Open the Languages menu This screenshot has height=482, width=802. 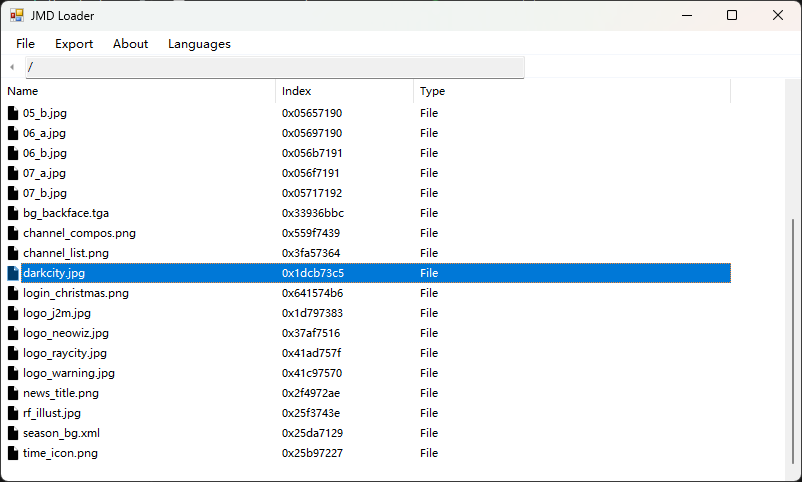[199, 44]
